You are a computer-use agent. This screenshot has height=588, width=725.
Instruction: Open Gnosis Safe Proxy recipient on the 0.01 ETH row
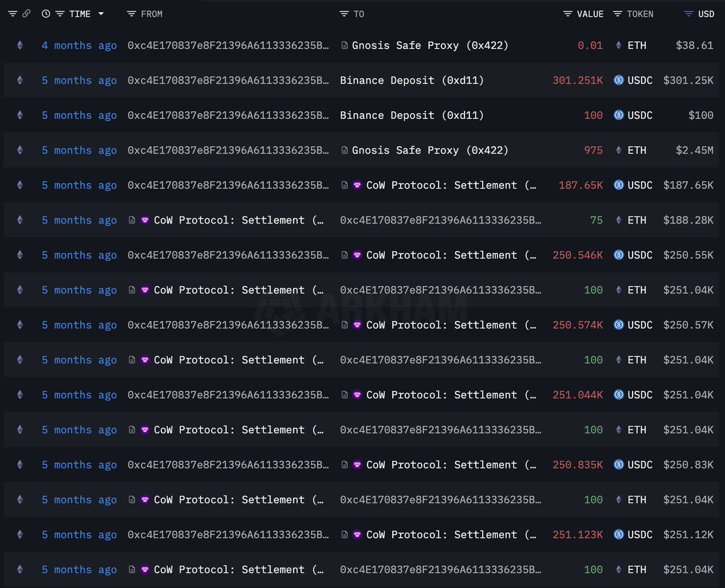[430, 45]
